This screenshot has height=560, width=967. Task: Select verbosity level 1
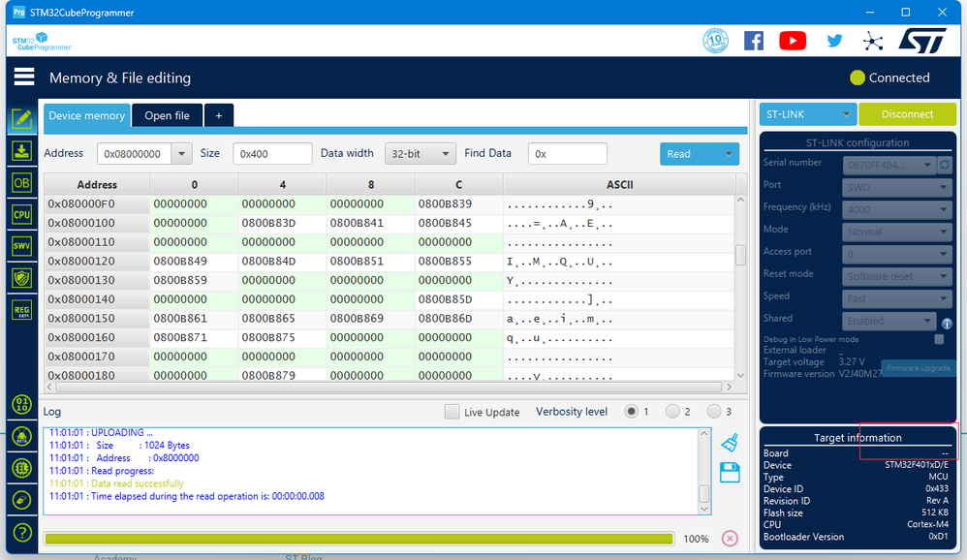(630, 412)
